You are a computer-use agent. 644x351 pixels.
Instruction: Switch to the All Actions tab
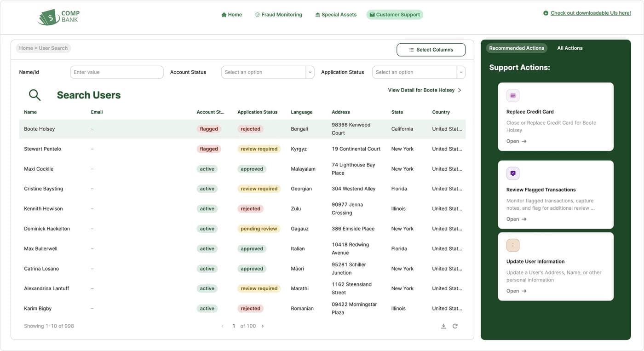point(570,47)
